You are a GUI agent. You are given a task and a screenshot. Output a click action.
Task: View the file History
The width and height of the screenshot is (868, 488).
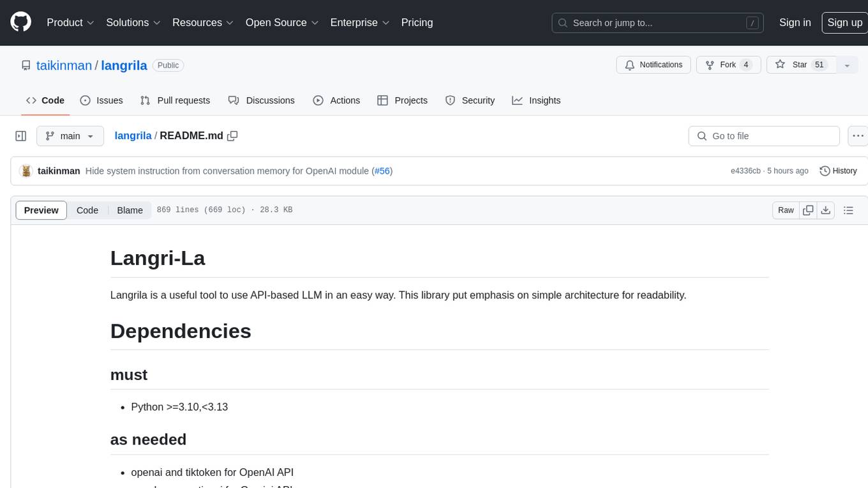(838, 171)
